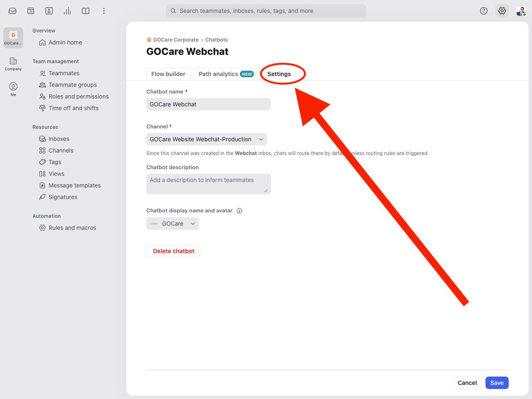Click the Signatures quill icon
The image size is (532, 399).
pos(42,197)
